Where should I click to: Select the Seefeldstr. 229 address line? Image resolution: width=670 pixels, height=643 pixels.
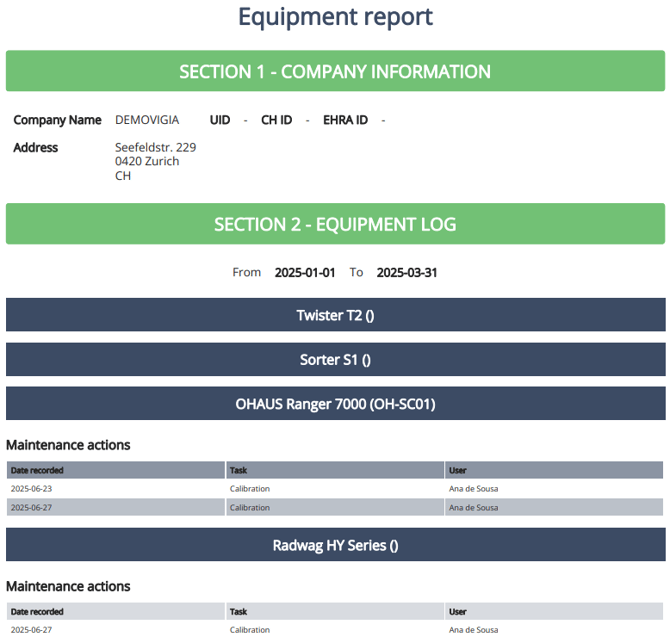coord(156,147)
